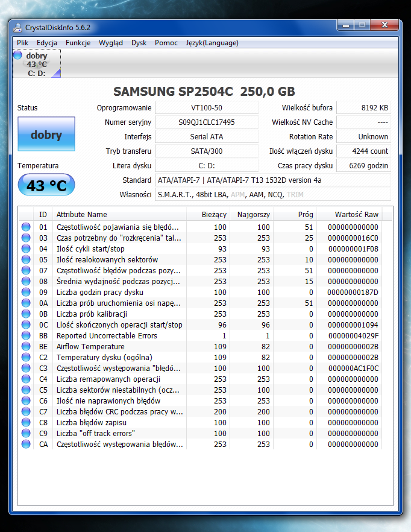Click raw value 000000AC1F0C
The width and height of the screenshot is (411, 532).
pos(353,368)
